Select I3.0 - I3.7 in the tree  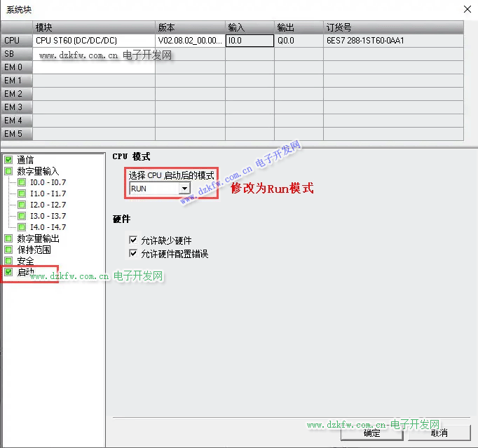pos(48,216)
